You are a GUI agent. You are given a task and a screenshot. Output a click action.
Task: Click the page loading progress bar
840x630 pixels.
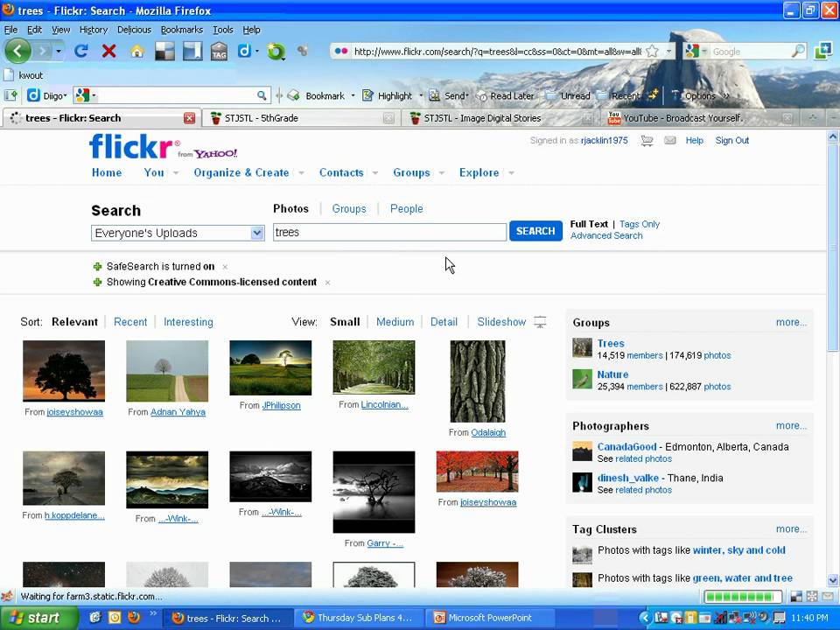tap(743, 596)
